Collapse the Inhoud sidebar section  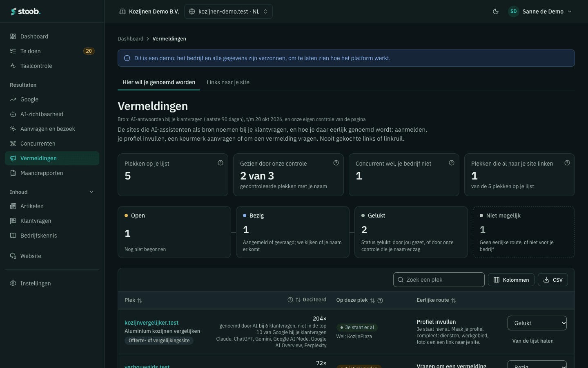coord(91,192)
